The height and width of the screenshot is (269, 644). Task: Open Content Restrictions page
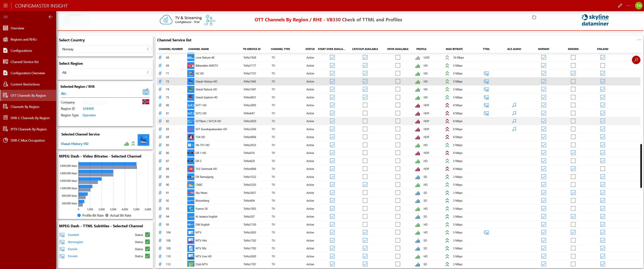click(x=28, y=84)
